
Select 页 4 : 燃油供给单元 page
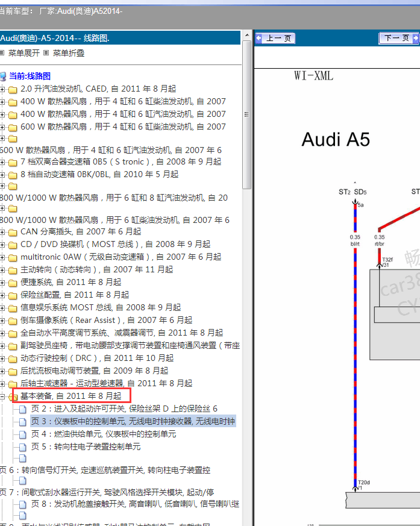pyautogui.click(x=104, y=434)
